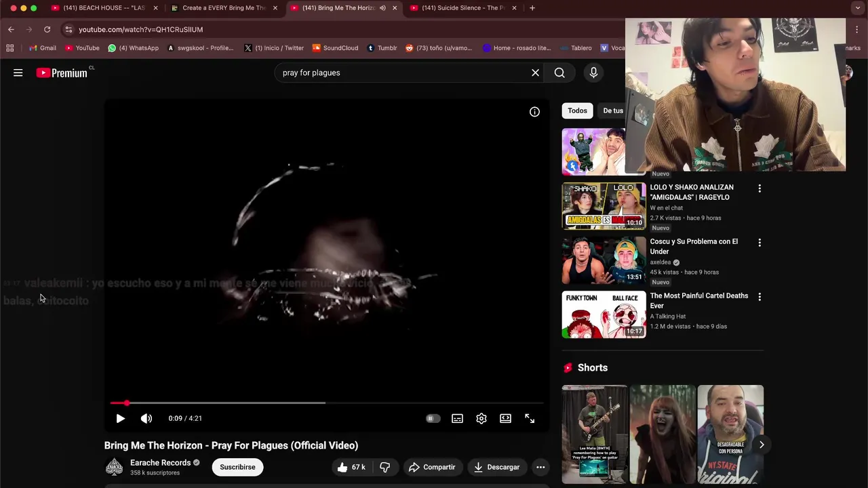Open the WhatsApp bookmark
Screen dimensions: 868x488
pyautogui.click(x=134, y=48)
